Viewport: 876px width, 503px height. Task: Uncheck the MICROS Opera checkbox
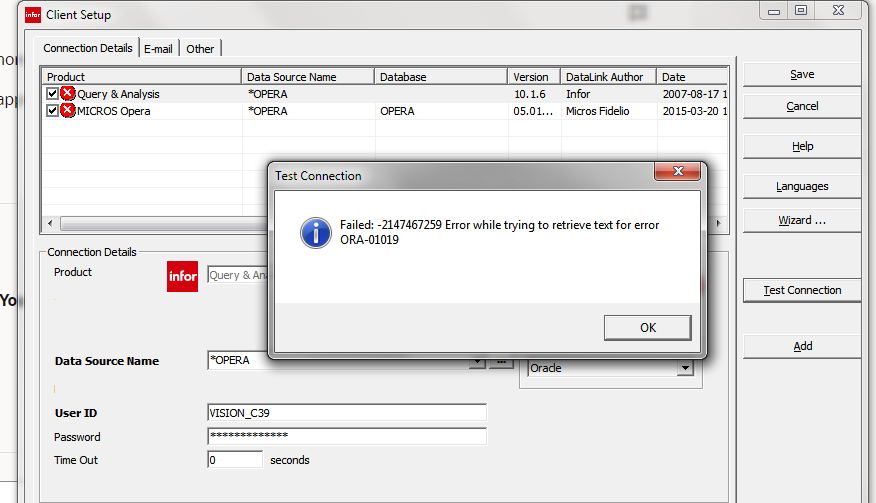click(52, 111)
